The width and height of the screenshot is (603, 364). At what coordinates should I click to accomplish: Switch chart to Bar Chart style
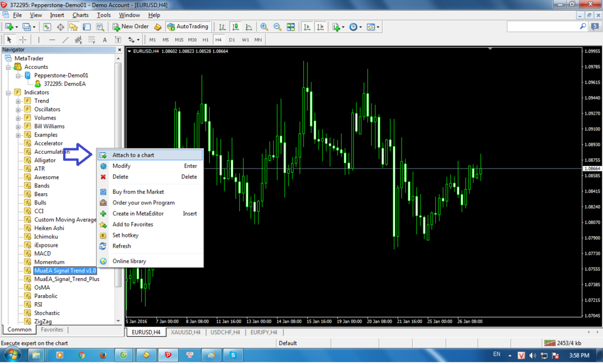tap(222, 27)
